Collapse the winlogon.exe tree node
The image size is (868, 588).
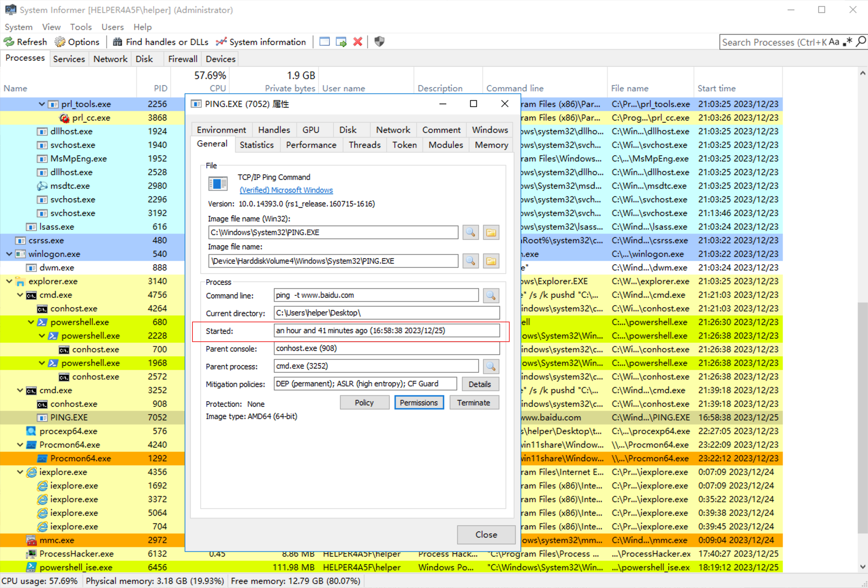coord(9,254)
